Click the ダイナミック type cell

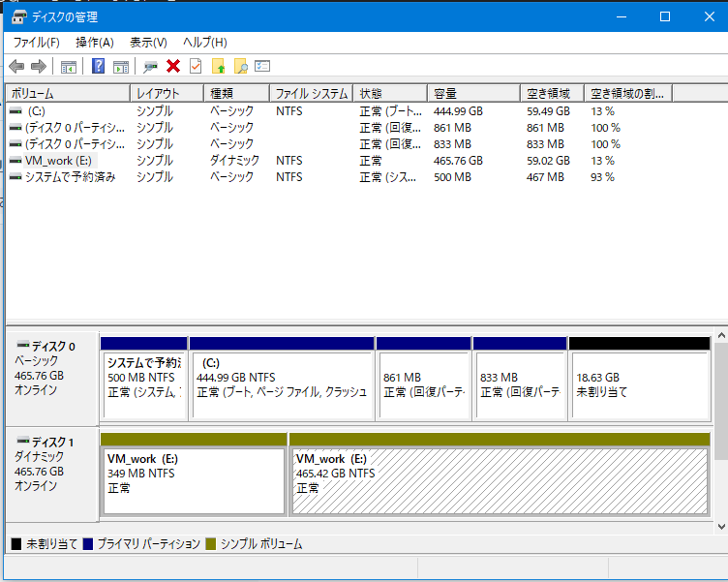click(234, 161)
